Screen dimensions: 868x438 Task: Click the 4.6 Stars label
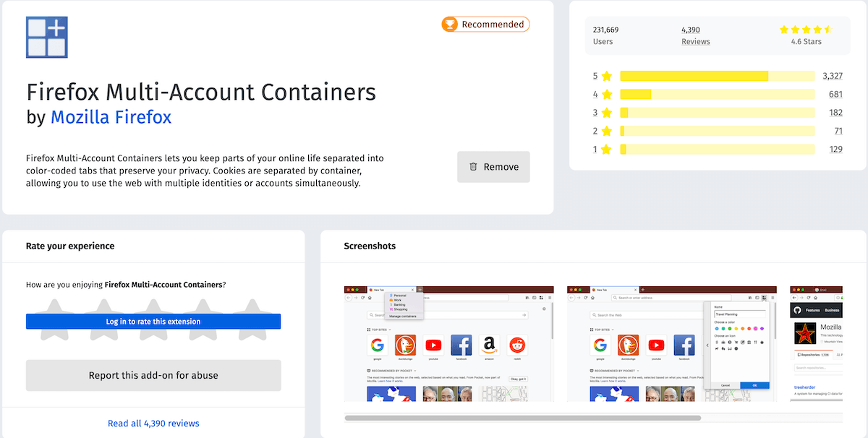(x=807, y=42)
